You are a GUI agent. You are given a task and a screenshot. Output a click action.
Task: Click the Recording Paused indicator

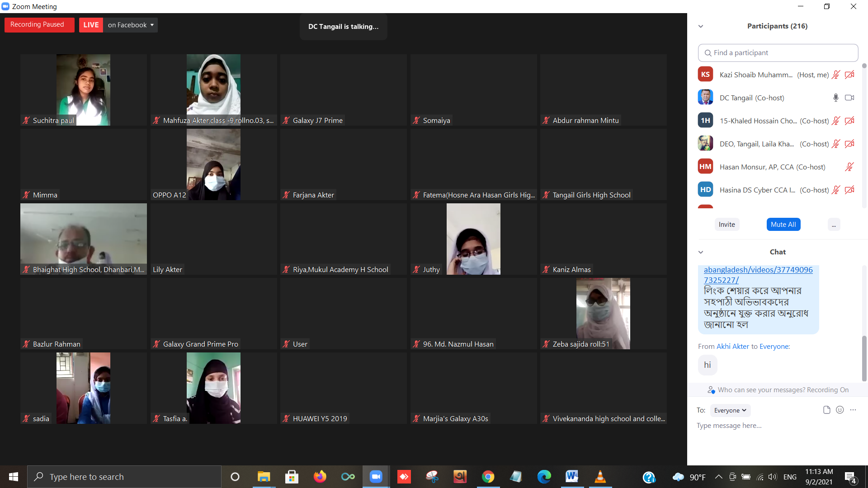tap(39, 24)
